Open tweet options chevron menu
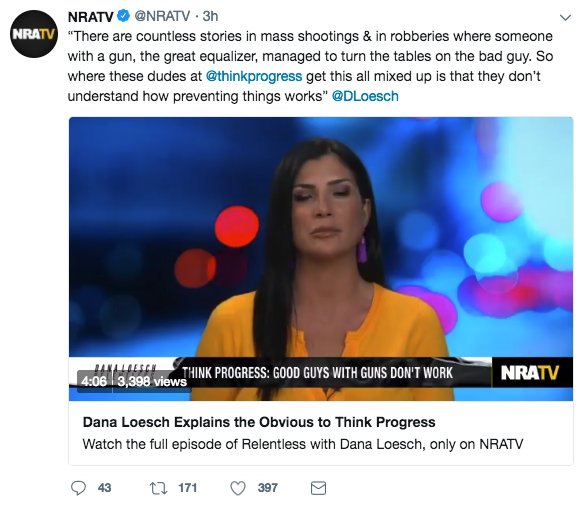 [565, 17]
